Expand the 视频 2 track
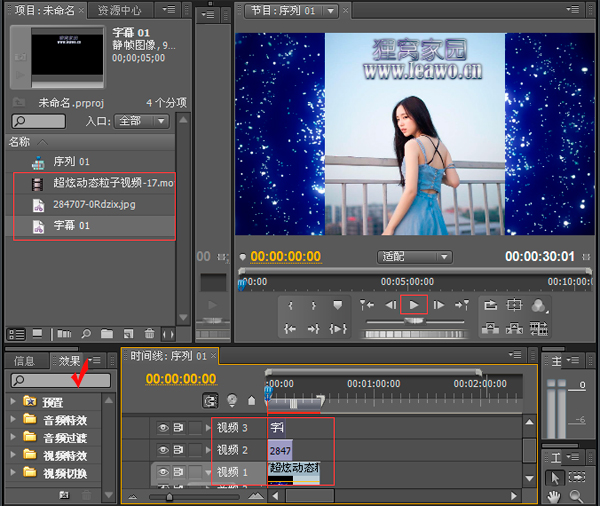Image resolution: width=600 pixels, height=506 pixels. (x=208, y=450)
